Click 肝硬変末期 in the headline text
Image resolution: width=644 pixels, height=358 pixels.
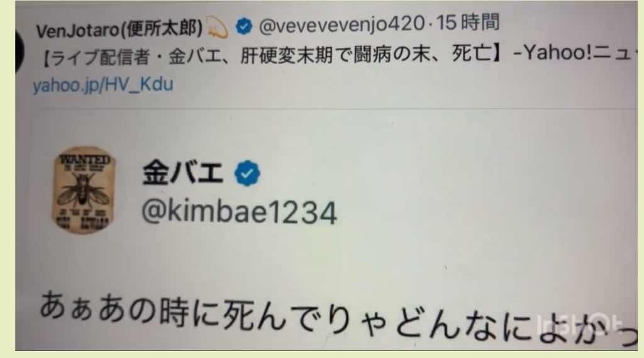tap(286, 55)
